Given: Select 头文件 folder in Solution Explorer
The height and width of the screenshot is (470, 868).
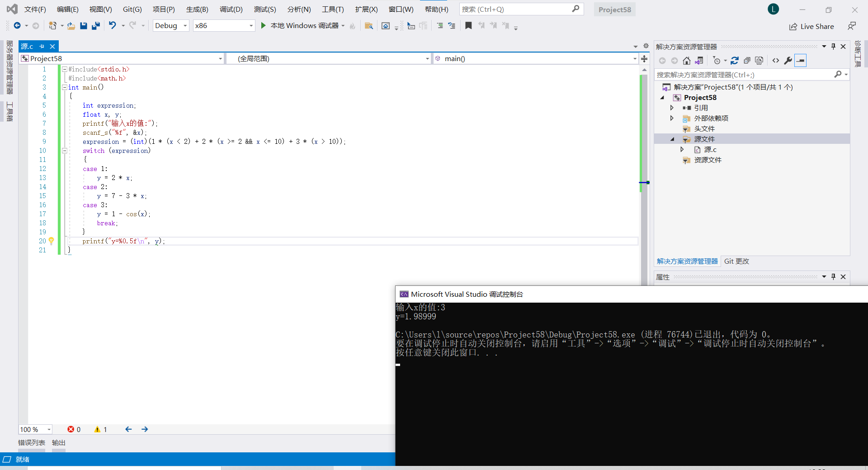Looking at the screenshot, I should coord(704,129).
